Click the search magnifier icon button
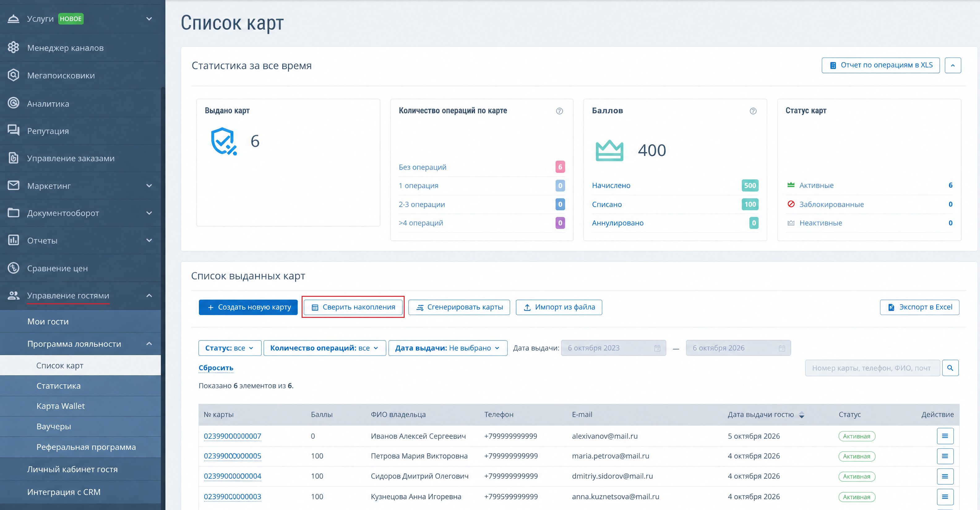This screenshot has width=980, height=510. tap(950, 368)
